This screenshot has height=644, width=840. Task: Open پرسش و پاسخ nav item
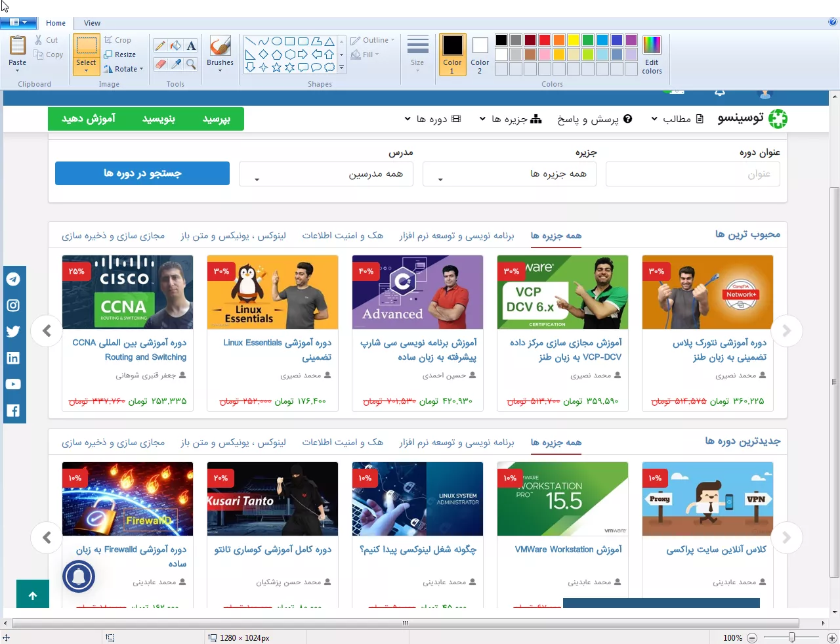[x=595, y=119]
